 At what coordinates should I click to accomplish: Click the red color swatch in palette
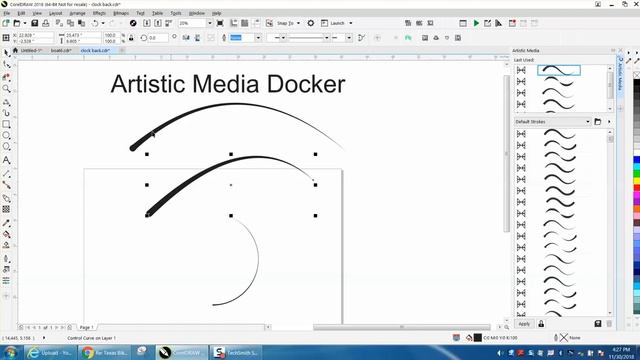pos(636,187)
